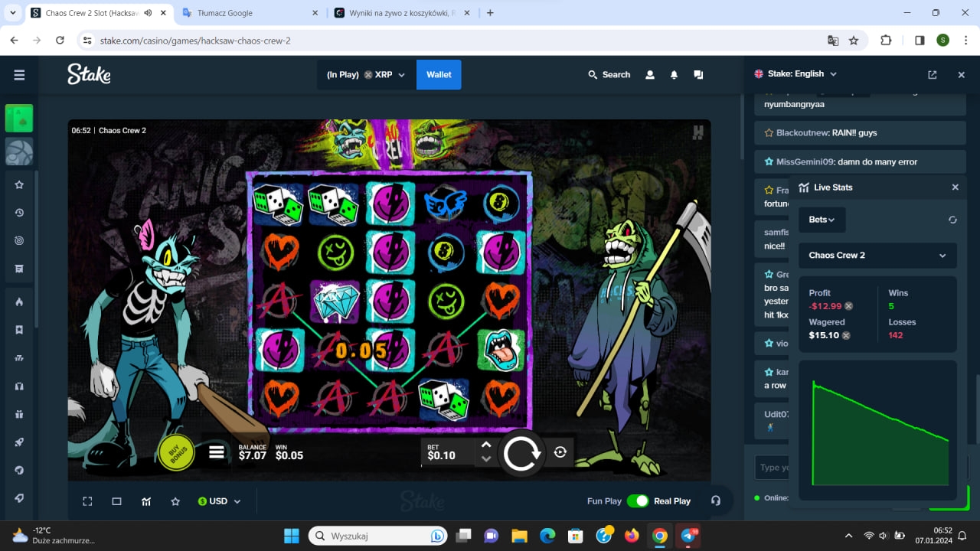The width and height of the screenshot is (980, 551).
Task: Open the Stake hamburger sidebar menu
Action: coord(19,75)
